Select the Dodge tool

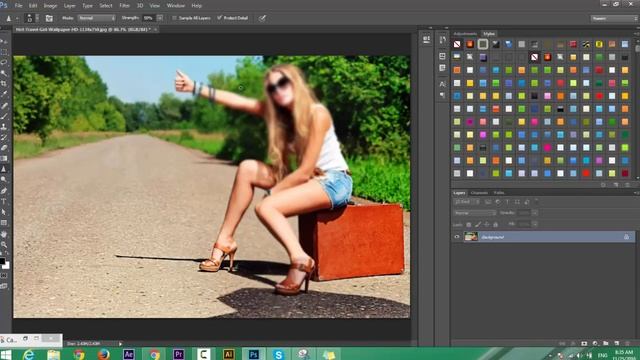[x=4, y=180]
